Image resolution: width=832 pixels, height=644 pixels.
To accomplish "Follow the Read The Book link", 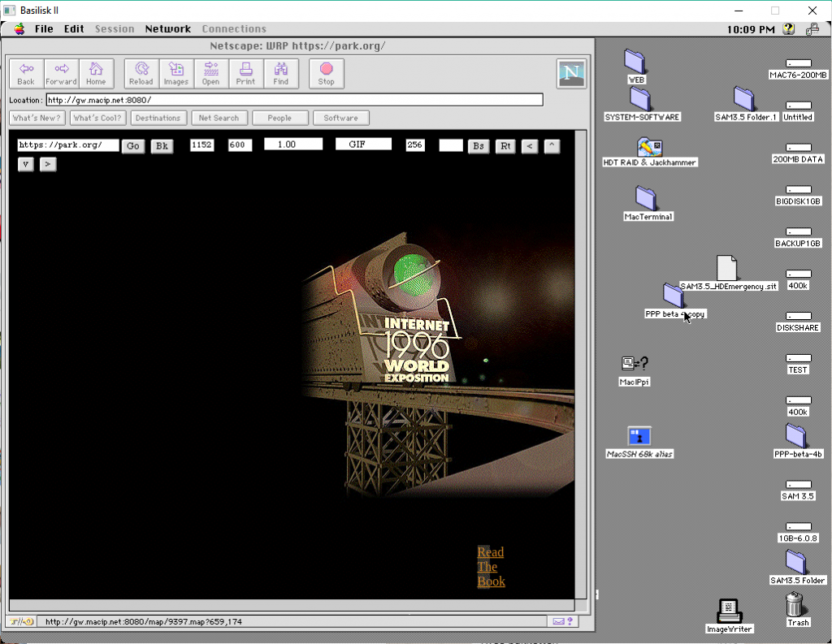I will [491, 567].
